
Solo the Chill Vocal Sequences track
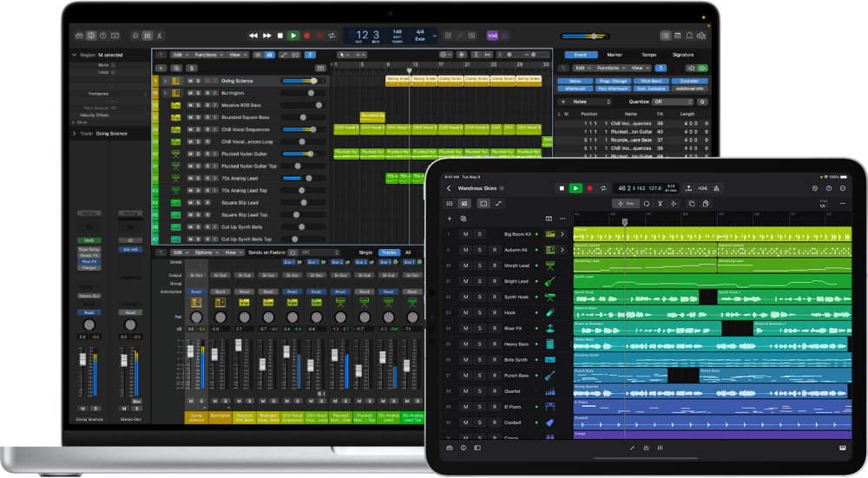click(x=199, y=129)
